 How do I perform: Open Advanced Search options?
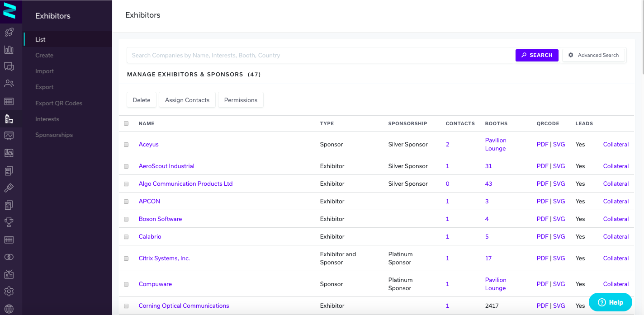coord(593,55)
